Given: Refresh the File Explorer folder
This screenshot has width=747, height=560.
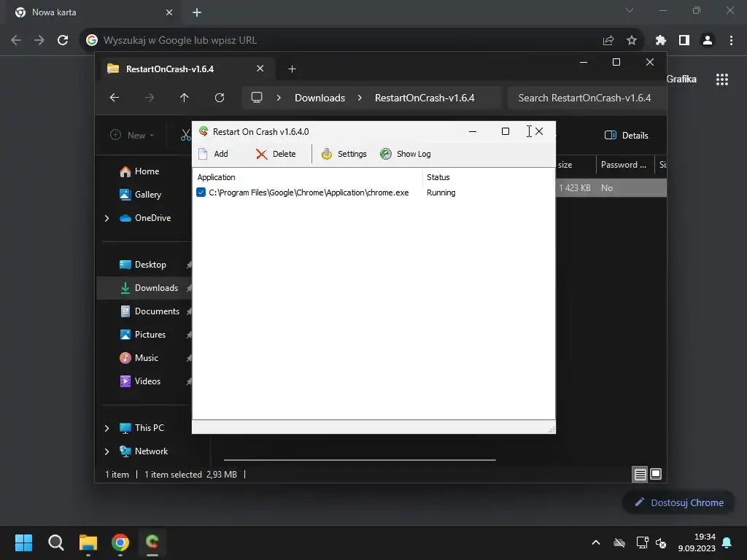Looking at the screenshot, I should (219, 98).
